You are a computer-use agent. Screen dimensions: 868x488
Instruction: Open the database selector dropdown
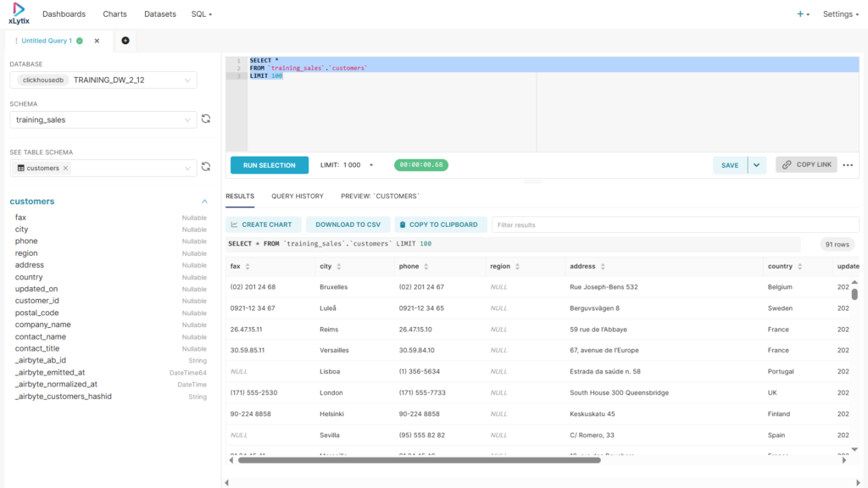point(187,80)
